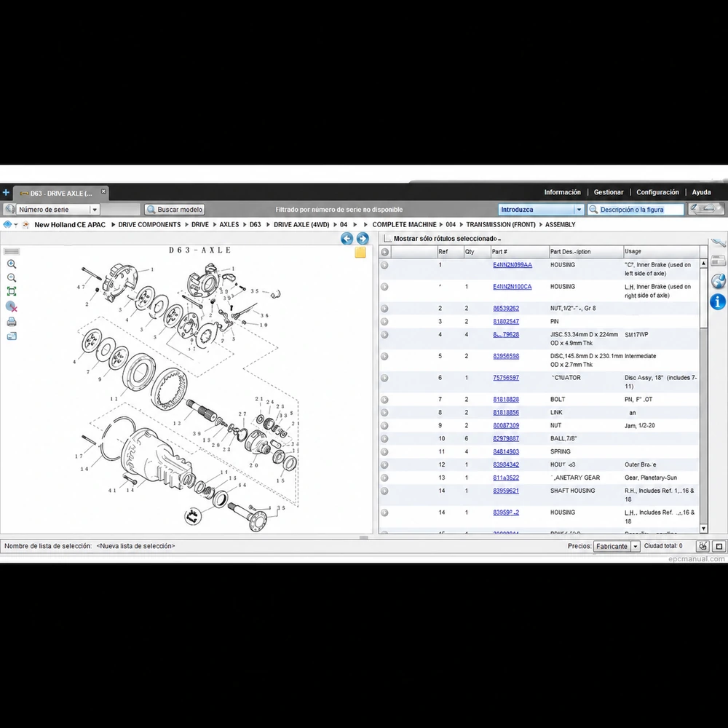This screenshot has width=728, height=728.
Task: Check Mostrar sólo rótulos seleccionados
Action: (x=387, y=239)
